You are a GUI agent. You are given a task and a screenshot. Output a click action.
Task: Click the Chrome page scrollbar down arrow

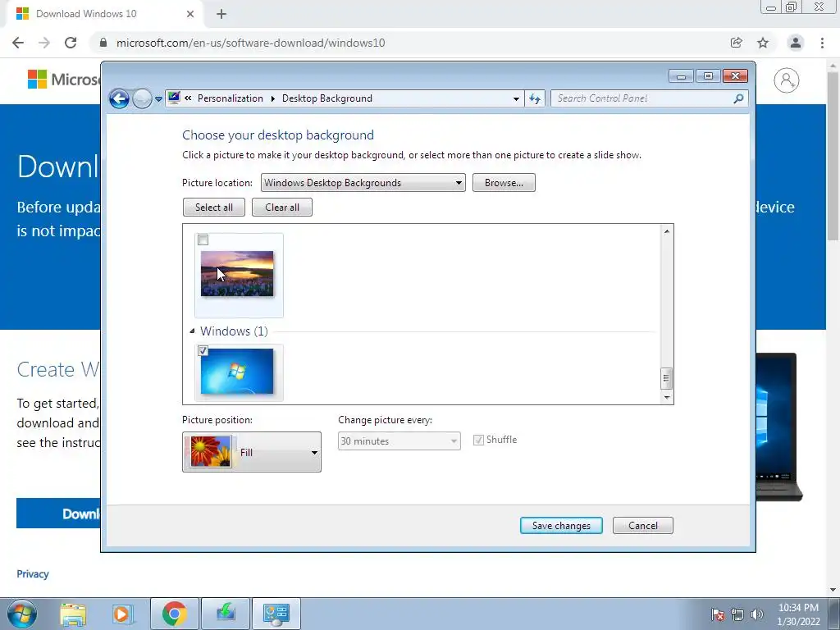point(833,590)
